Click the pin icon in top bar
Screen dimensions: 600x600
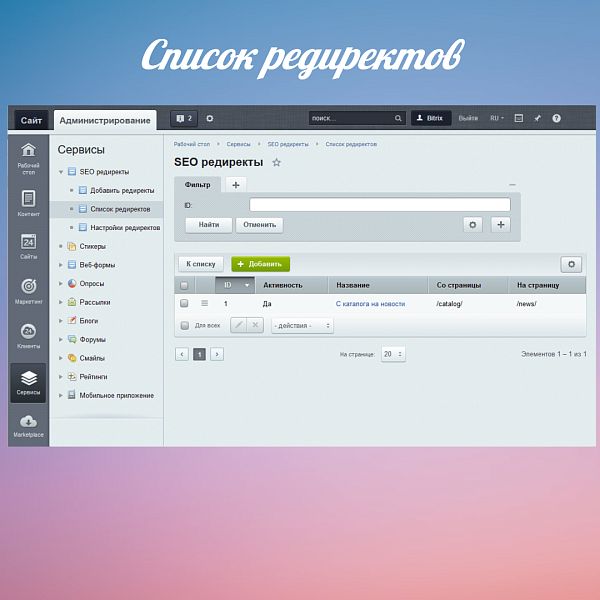tap(537, 118)
